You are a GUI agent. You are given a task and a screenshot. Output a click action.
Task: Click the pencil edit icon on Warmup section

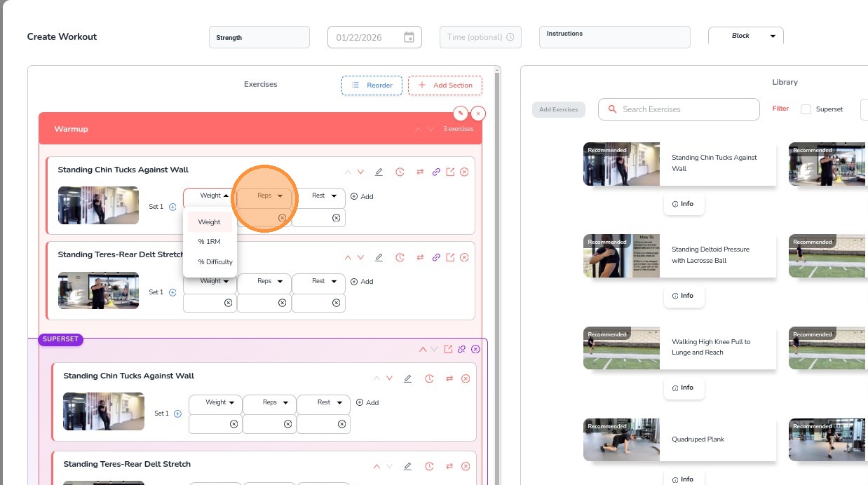click(460, 113)
